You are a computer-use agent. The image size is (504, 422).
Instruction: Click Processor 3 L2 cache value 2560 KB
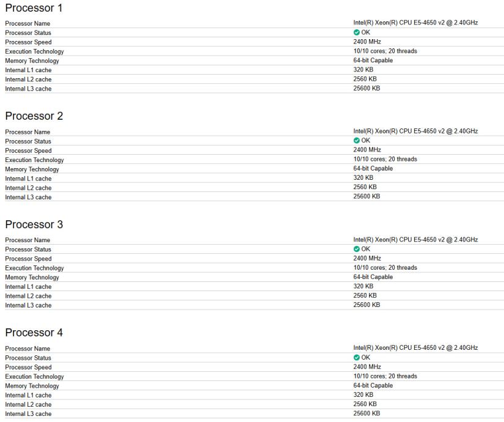point(365,295)
